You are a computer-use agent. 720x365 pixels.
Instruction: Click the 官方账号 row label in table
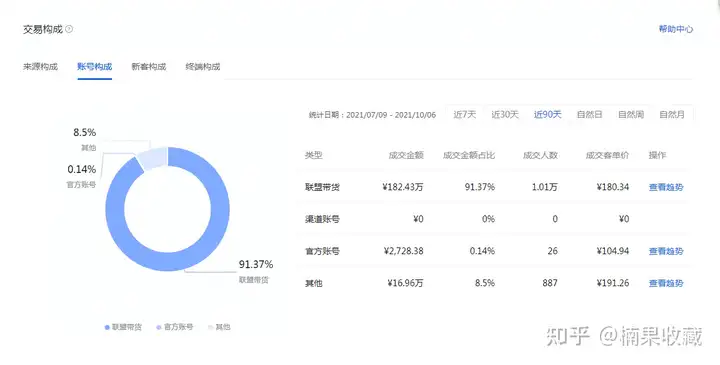(322, 251)
